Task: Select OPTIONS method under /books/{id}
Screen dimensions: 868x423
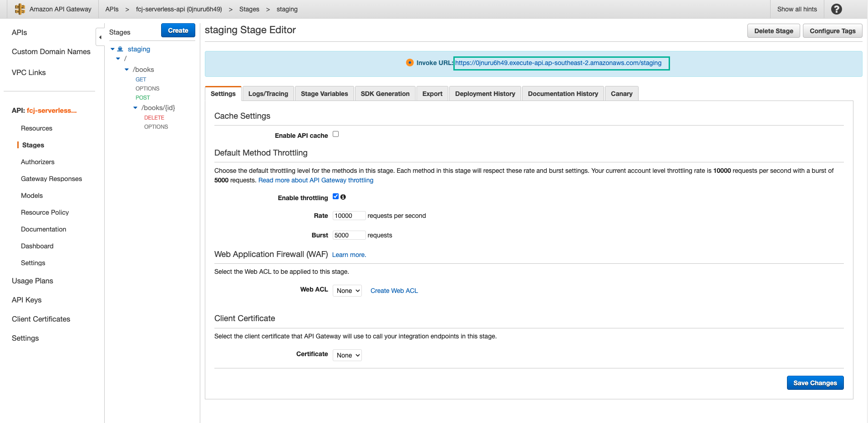Action: pyautogui.click(x=156, y=127)
